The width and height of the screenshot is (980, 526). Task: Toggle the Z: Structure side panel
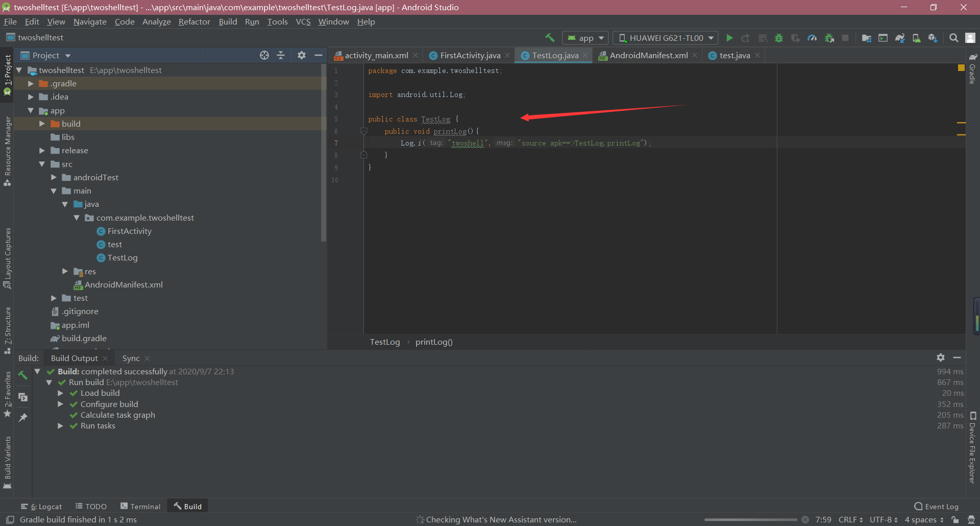(x=7, y=330)
